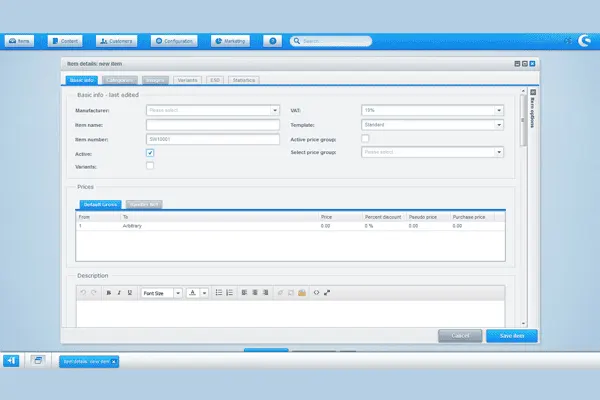Open the Customers menu

click(x=118, y=41)
